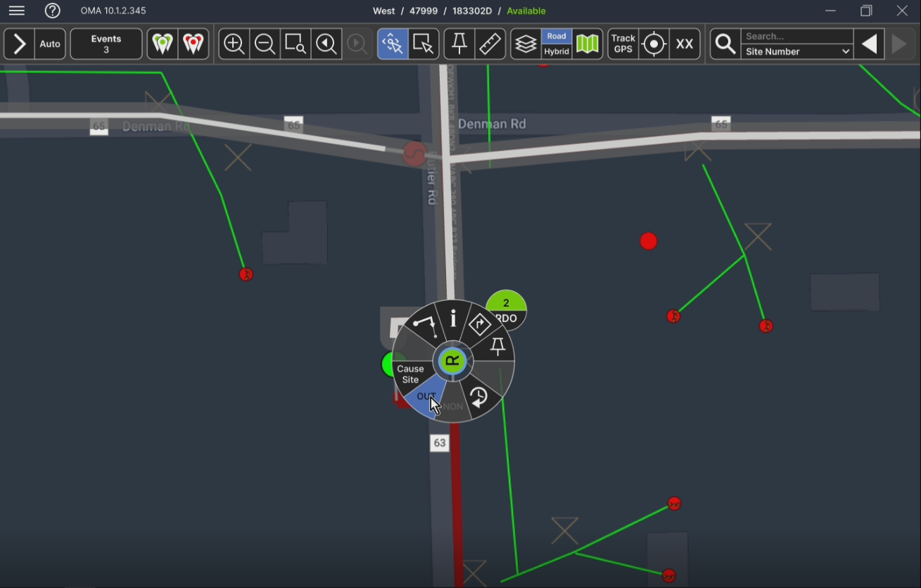Click the Cause Site option
The height and width of the screenshot is (588, 921).
(x=410, y=373)
